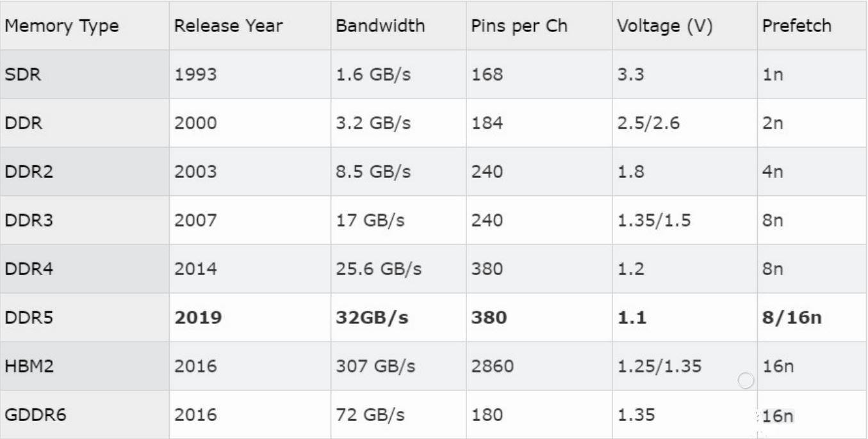Select the Voltage (V) column header
868x439 pixels.
tap(665, 26)
